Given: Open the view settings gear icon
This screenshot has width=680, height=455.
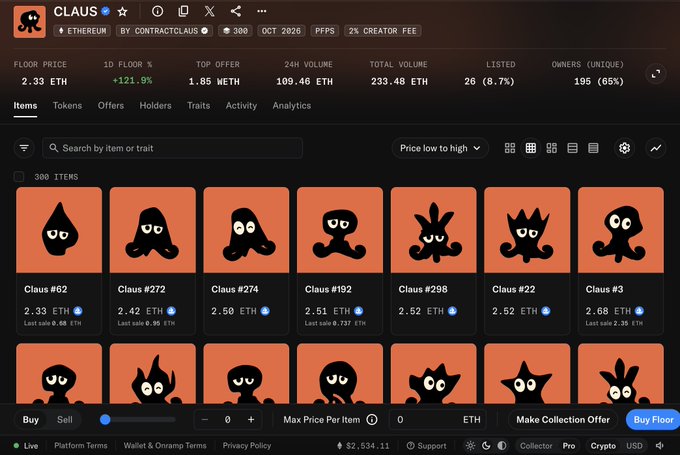Looking at the screenshot, I should (624, 148).
